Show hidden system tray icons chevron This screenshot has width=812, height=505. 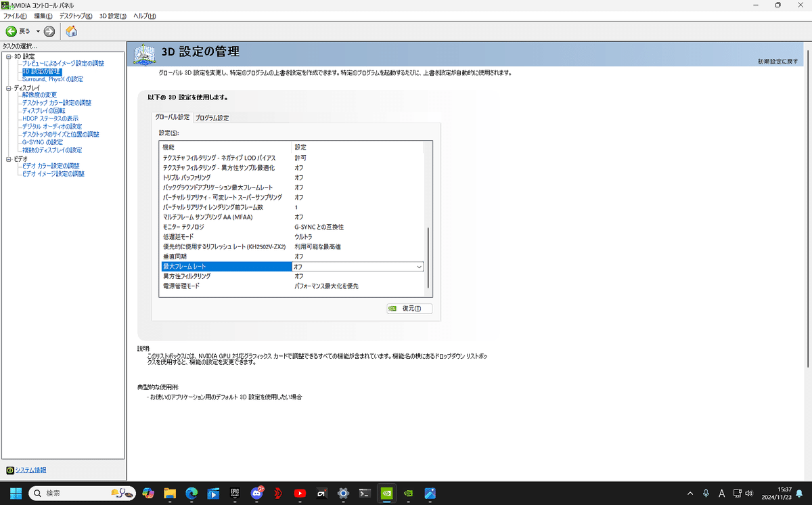[x=690, y=493]
